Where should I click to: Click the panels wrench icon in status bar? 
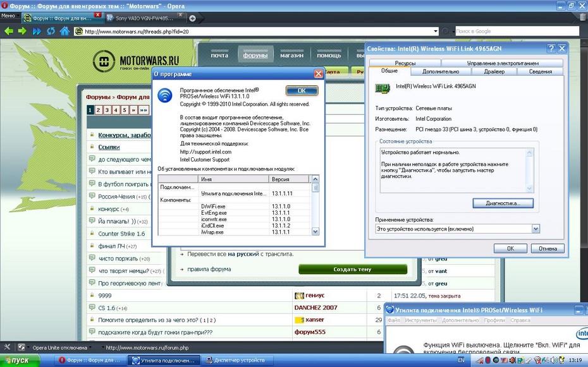click(7, 347)
